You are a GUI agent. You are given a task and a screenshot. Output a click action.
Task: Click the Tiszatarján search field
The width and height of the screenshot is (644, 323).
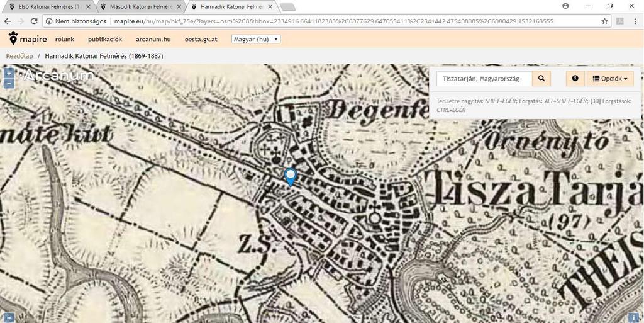pos(484,79)
